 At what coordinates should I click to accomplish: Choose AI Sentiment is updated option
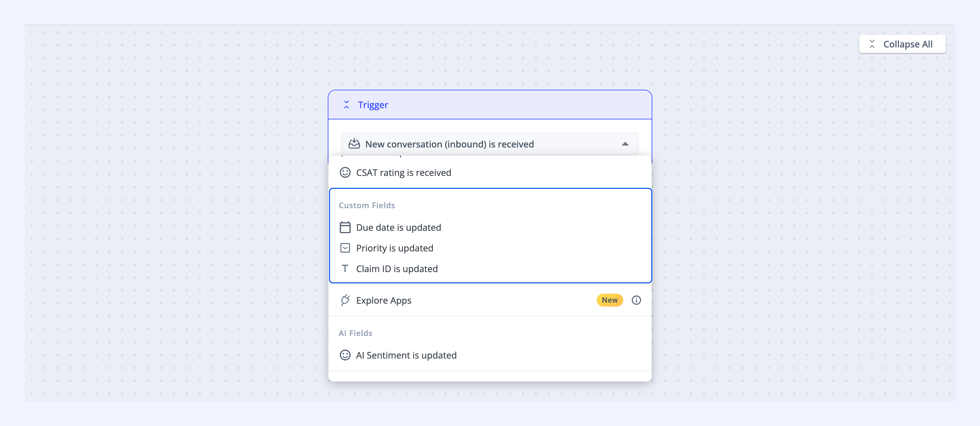pyautogui.click(x=490, y=355)
